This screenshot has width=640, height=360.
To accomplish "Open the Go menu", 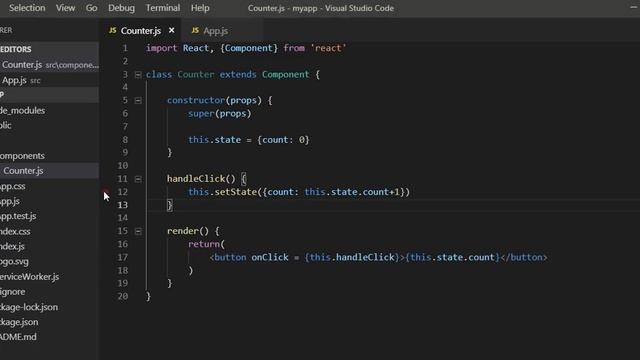I will point(91,8).
